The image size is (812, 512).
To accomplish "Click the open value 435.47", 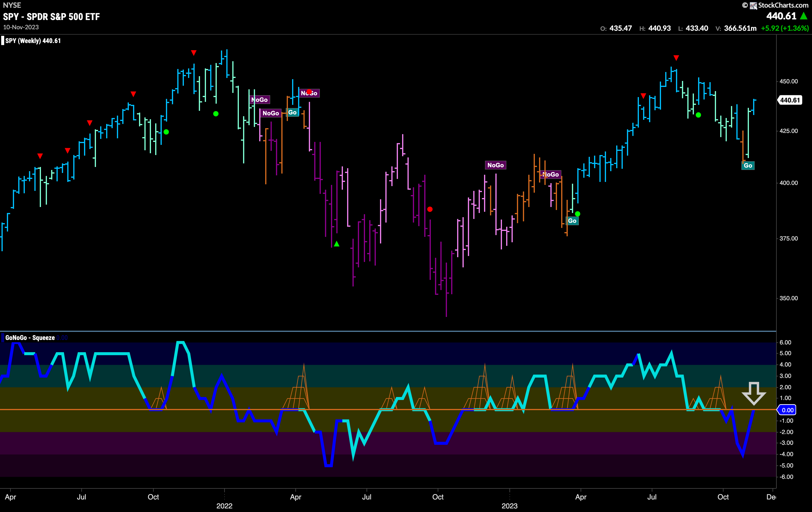I will tap(620, 28).
